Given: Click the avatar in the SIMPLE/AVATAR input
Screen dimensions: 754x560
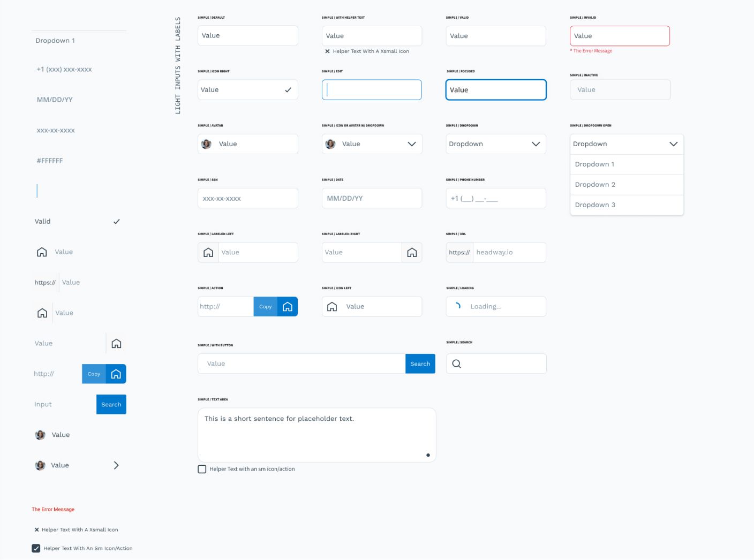Looking at the screenshot, I should (x=207, y=143).
